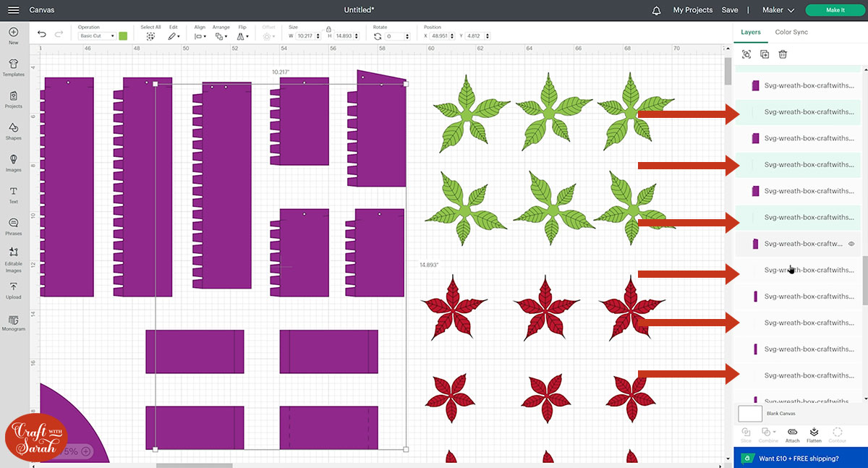Click the Attach tool icon
The height and width of the screenshot is (468, 868).
click(x=793, y=434)
